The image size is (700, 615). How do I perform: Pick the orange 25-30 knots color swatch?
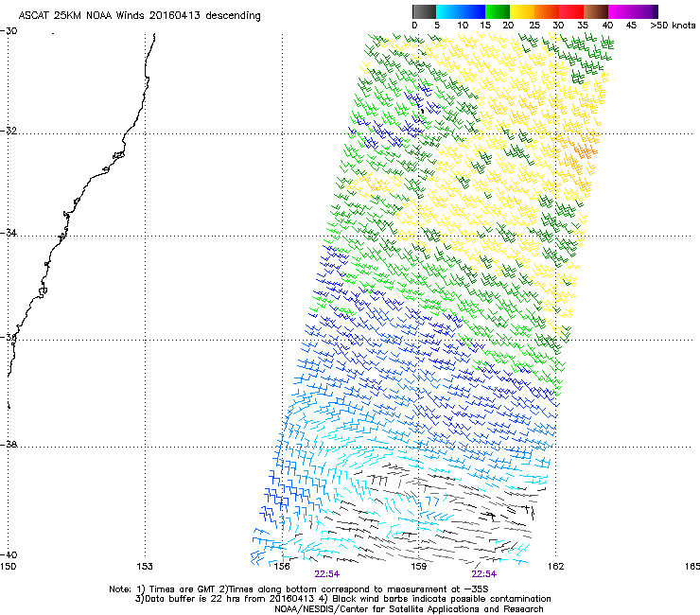547,11
